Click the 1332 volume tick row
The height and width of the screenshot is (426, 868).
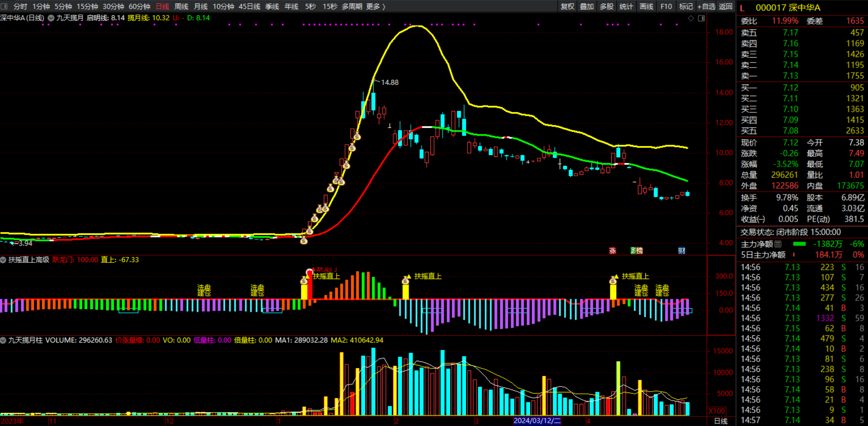click(802, 318)
